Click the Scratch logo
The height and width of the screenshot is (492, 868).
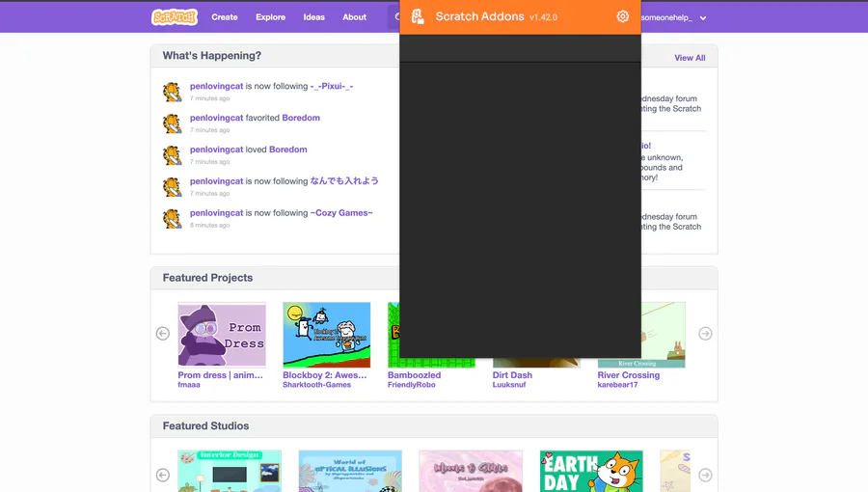(175, 17)
